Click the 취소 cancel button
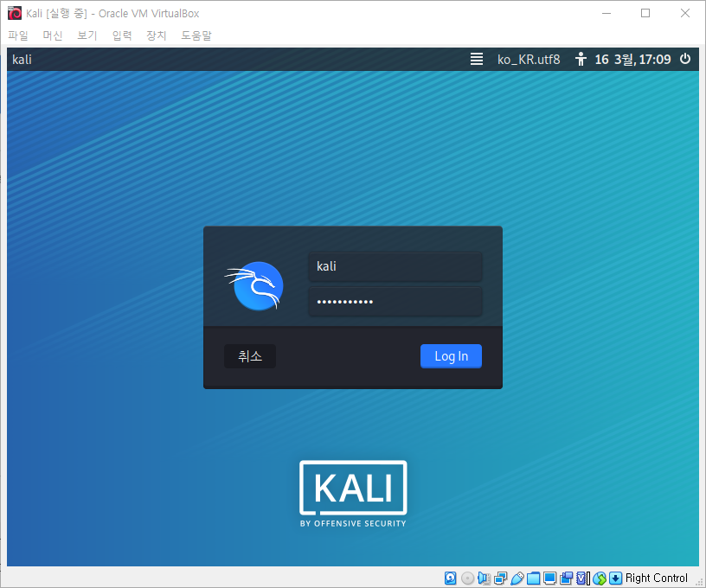The image size is (706, 588). tap(250, 356)
